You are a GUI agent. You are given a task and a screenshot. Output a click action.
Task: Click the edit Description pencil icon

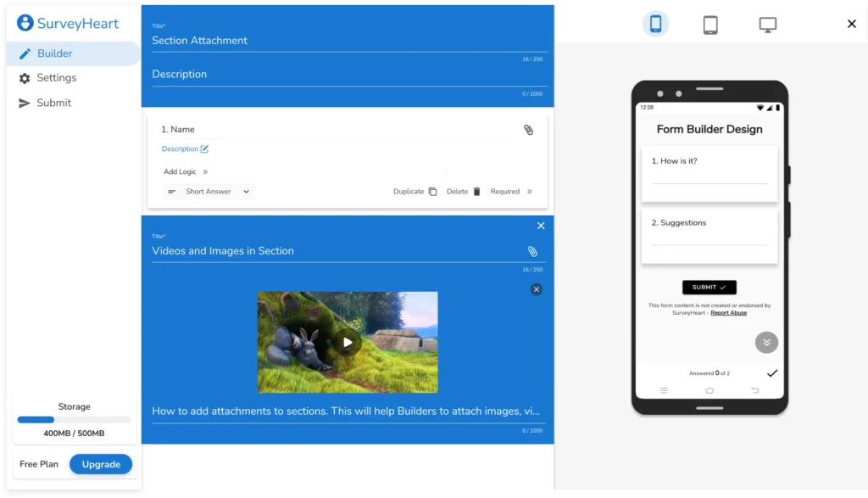[204, 149]
